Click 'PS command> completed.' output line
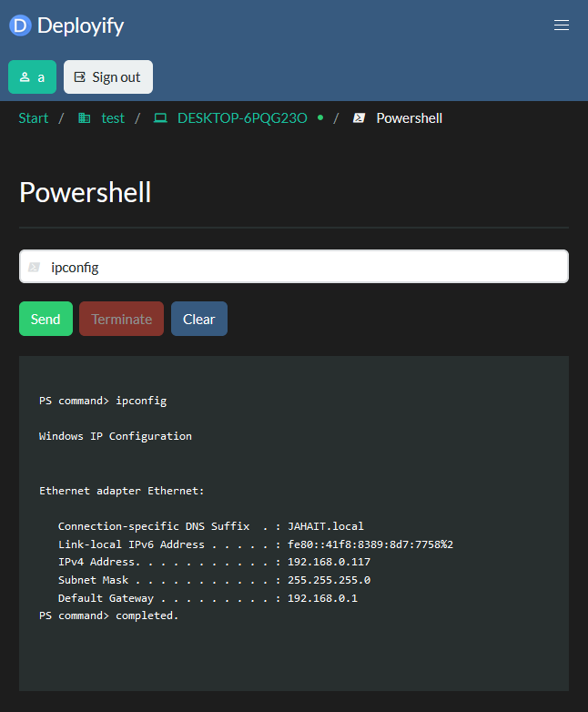 [109, 615]
